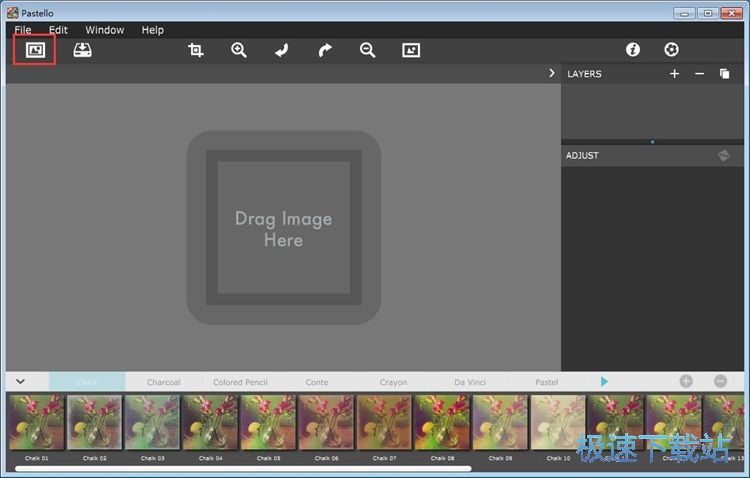Click the open image icon
750x478 pixels.
tap(35, 50)
